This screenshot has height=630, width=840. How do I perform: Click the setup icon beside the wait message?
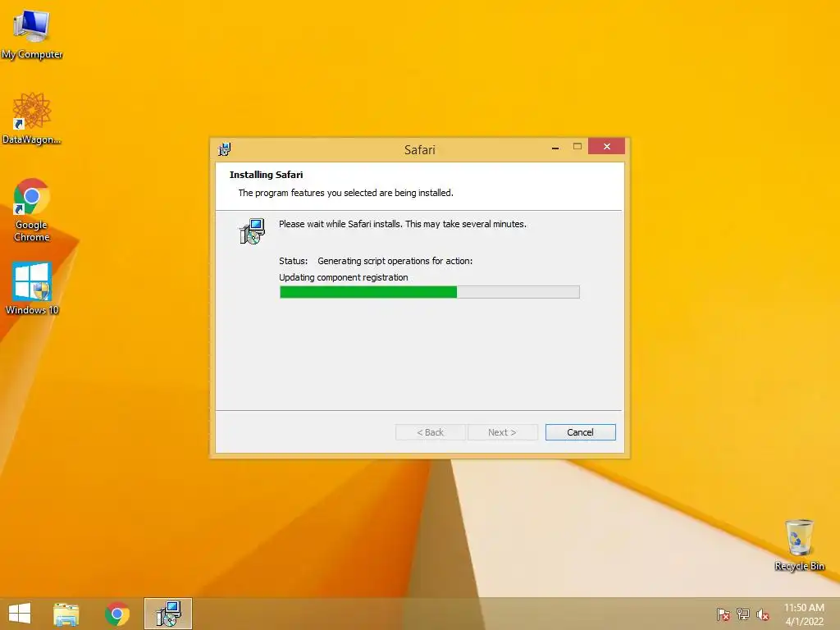click(x=252, y=231)
